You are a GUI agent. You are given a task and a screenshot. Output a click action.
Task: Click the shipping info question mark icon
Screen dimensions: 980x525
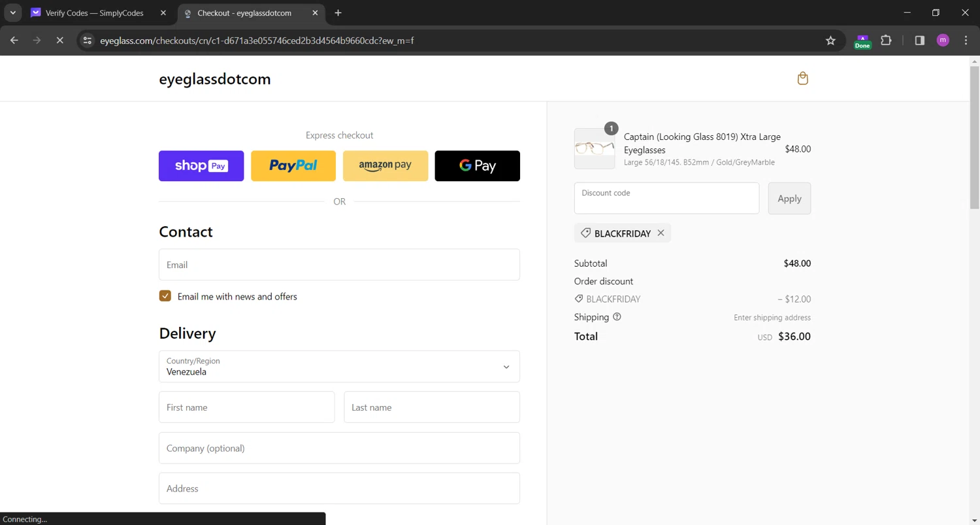click(x=617, y=317)
